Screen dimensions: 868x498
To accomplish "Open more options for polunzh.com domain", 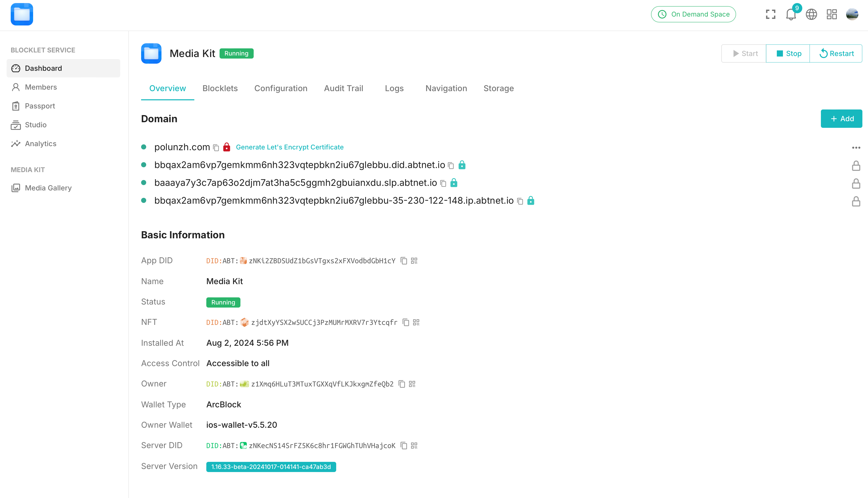I will point(856,148).
